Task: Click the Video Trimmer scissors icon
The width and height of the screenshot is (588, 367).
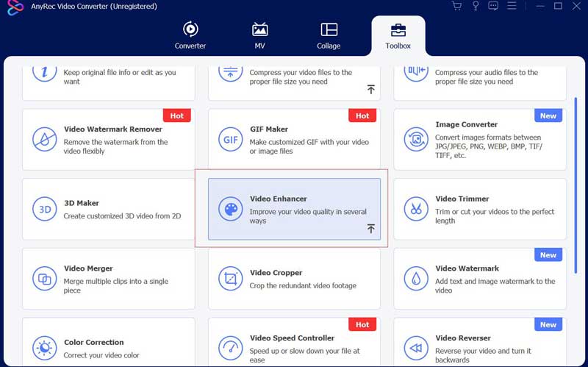Action: (x=416, y=209)
